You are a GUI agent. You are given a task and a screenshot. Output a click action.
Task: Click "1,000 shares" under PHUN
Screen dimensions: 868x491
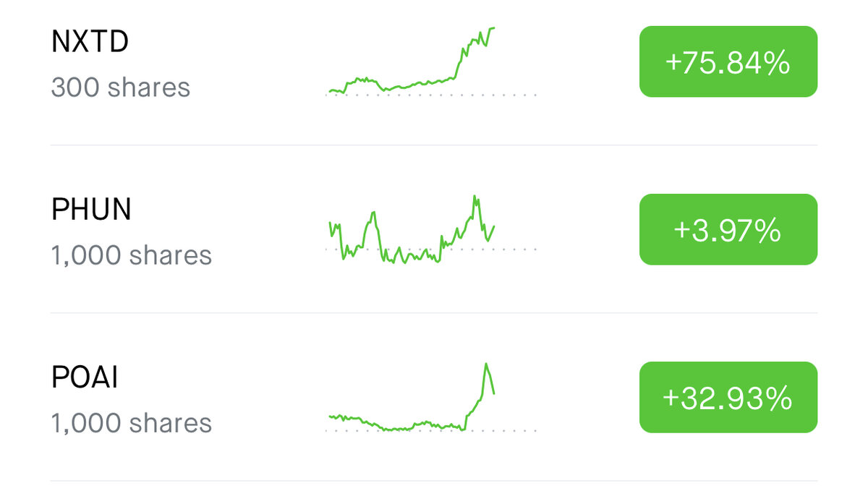132,255
